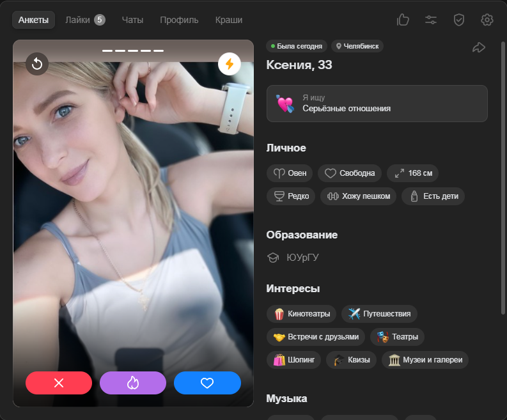
Task: Click the Челябинск location tag
Action: pyautogui.click(x=357, y=46)
